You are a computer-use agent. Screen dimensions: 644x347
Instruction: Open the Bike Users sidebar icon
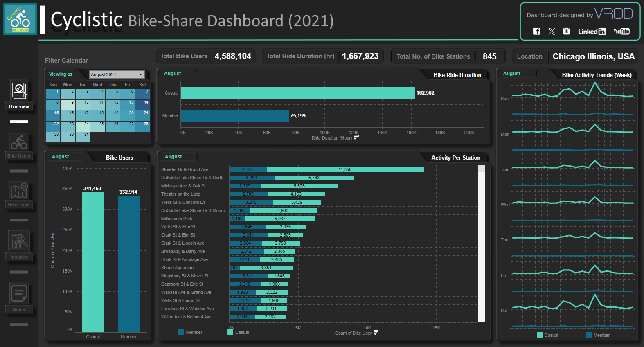19,142
